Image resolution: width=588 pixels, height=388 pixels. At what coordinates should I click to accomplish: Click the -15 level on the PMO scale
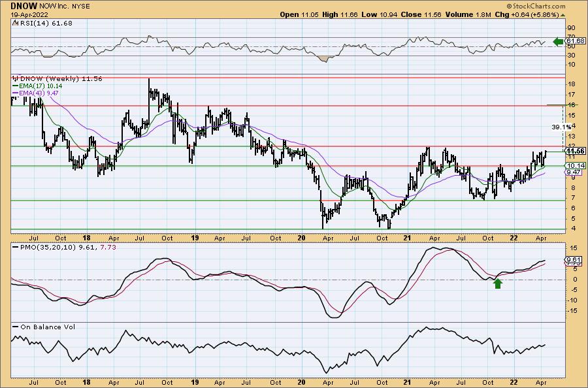click(572, 311)
